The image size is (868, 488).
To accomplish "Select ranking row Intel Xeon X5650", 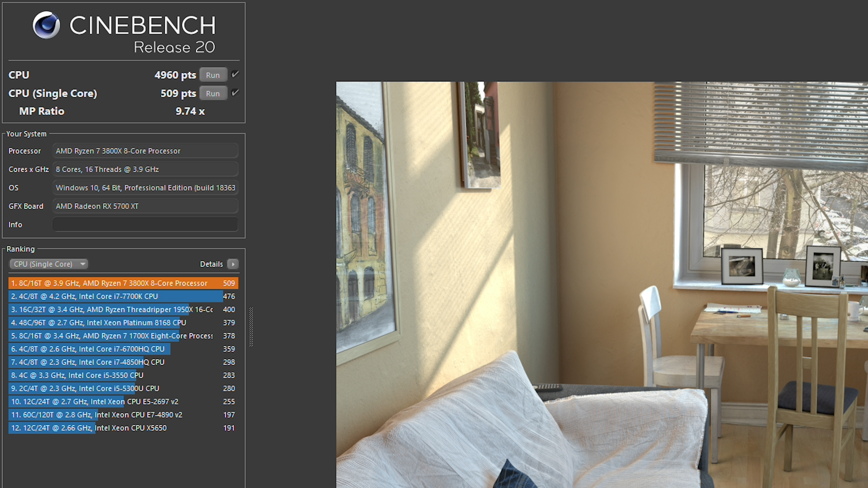I will pos(123,428).
